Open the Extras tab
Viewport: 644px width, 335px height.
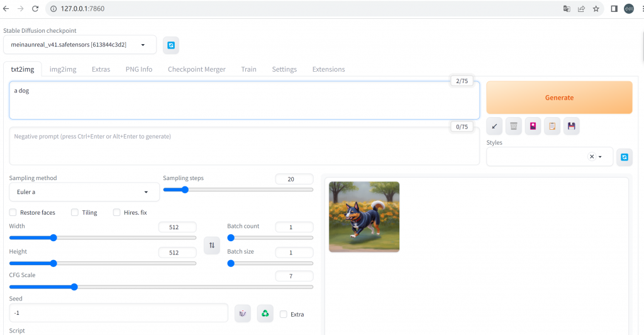pyautogui.click(x=101, y=69)
